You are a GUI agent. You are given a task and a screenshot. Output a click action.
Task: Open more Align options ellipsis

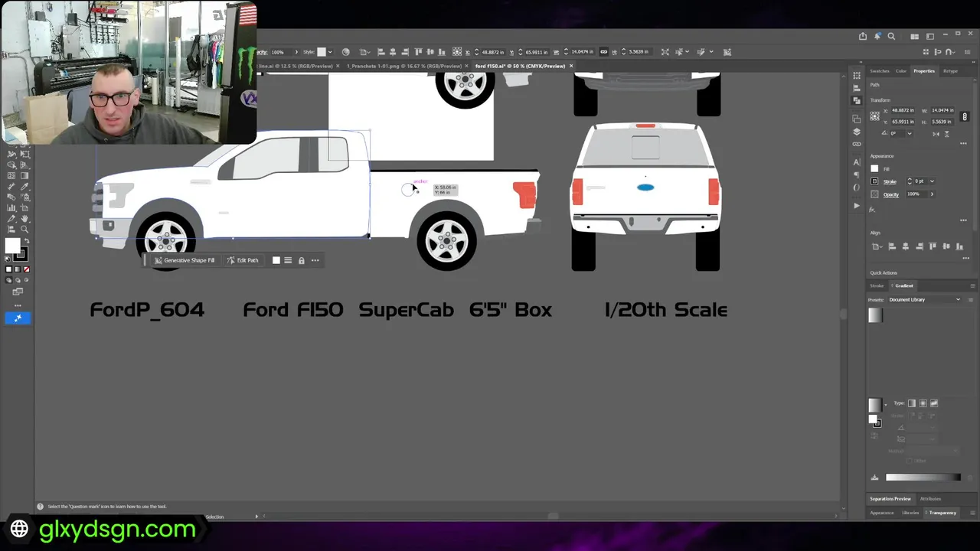click(965, 258)
